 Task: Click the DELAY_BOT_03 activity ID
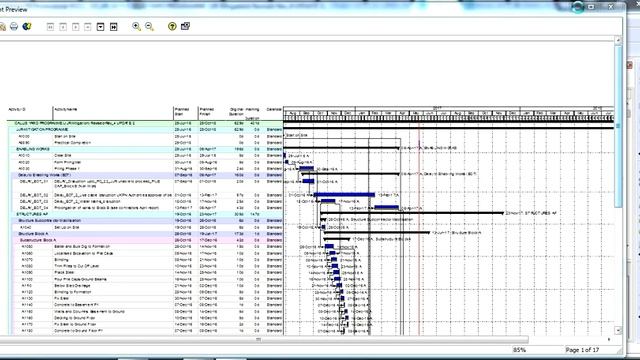click(34, 201)
